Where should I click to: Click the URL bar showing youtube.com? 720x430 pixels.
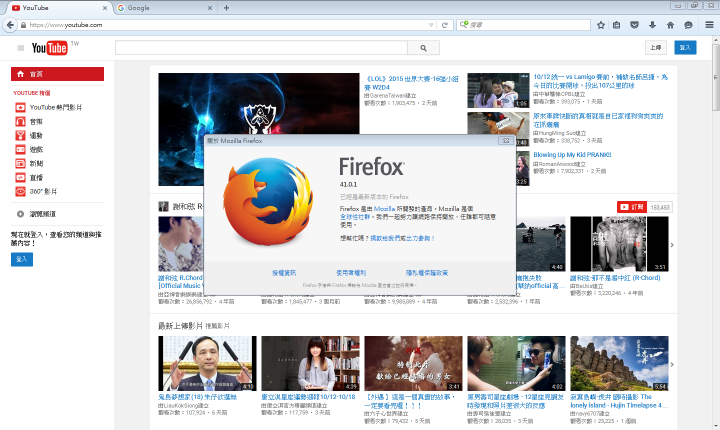(x=223, y=25)
